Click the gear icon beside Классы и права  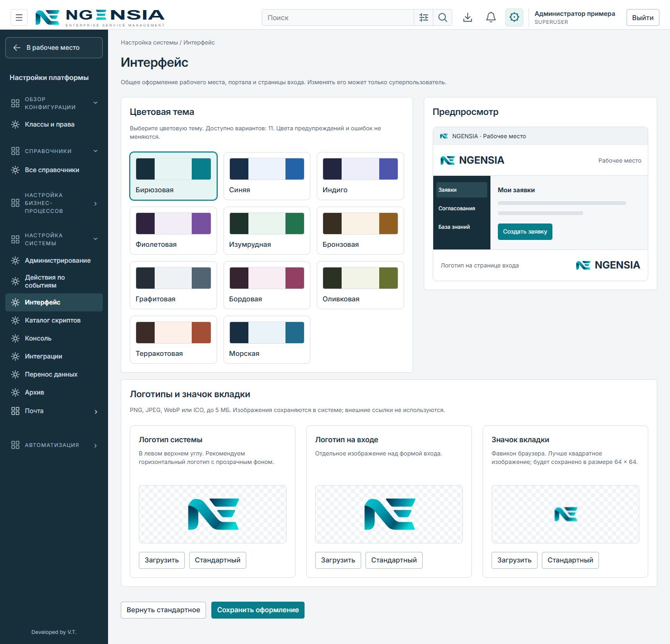pos(15,124)
